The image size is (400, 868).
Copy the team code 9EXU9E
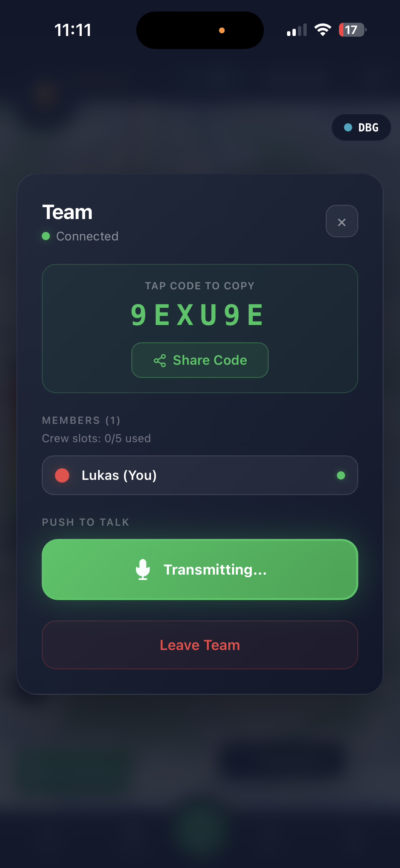point(197,315)
